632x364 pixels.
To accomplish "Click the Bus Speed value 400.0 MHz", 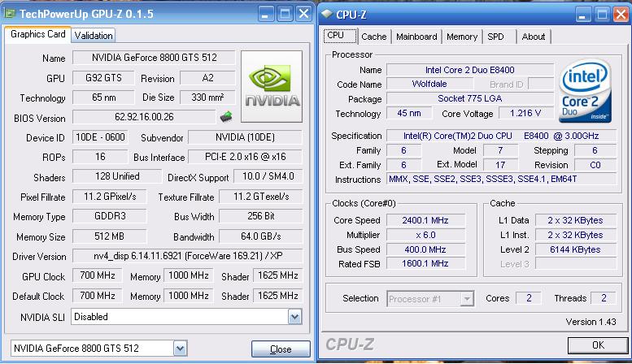I will (x=425, y=249).
